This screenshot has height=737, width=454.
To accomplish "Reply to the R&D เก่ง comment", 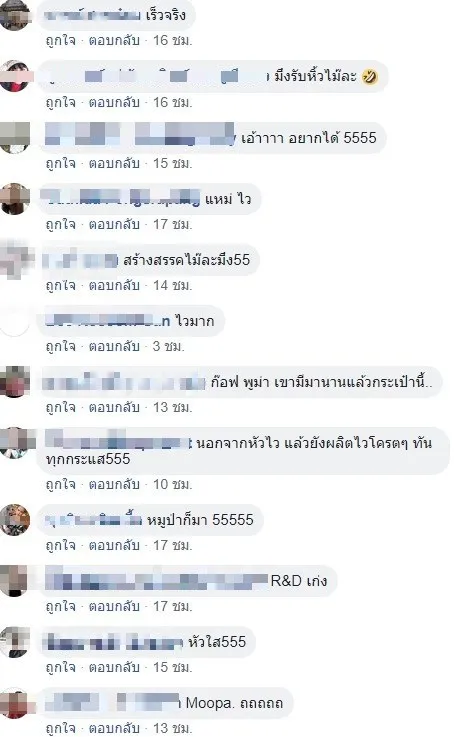I will tap(114, 607).
